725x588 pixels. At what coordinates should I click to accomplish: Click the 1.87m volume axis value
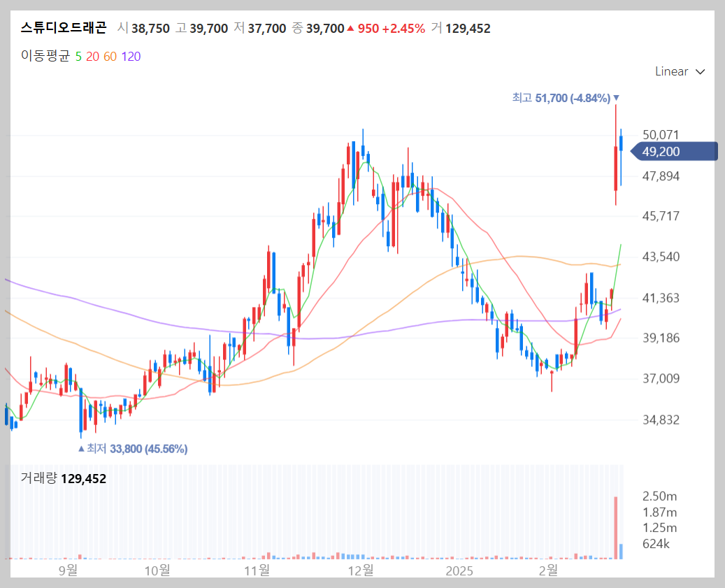point(659,512)
